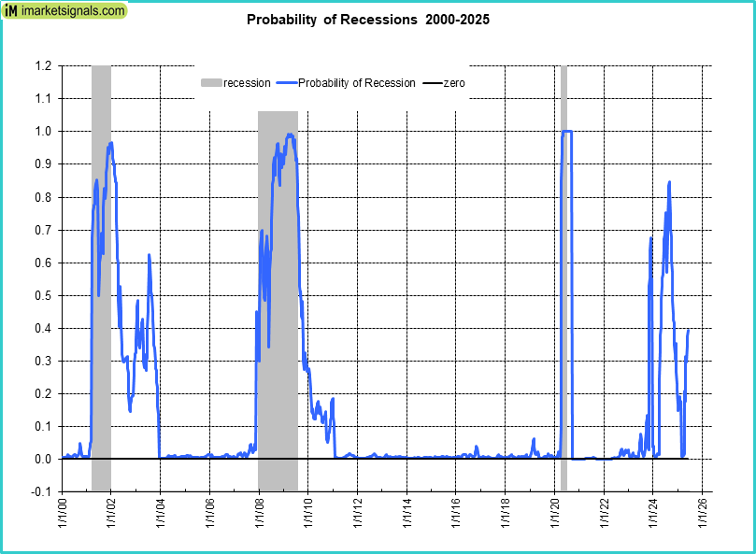Click the black zero-line legend marker

click(x=432, y=83)
